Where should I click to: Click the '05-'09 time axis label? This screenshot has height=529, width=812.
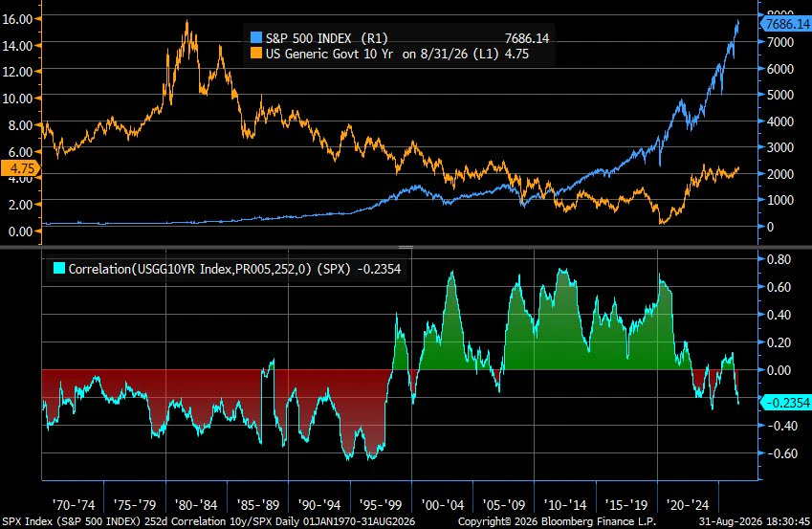503,505
